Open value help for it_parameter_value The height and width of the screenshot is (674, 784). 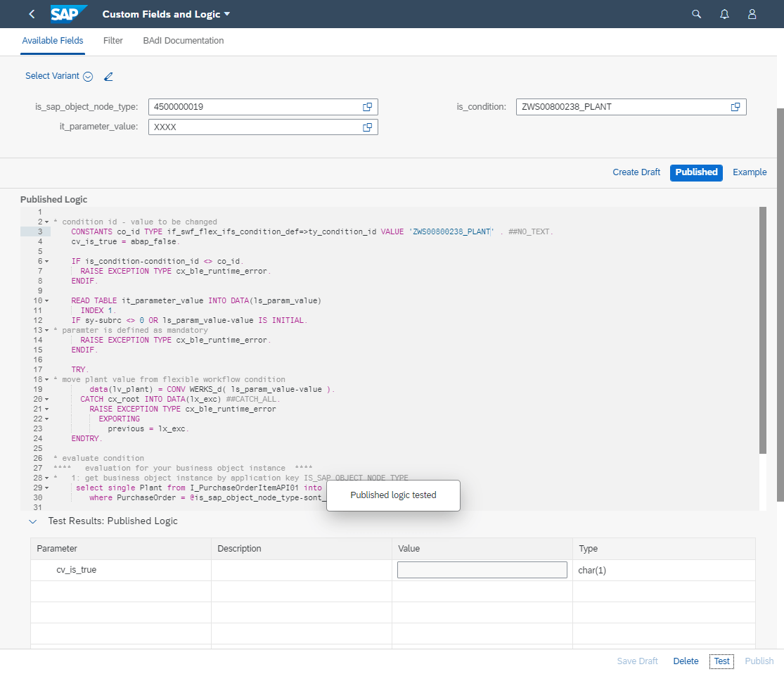click(368, 127)
